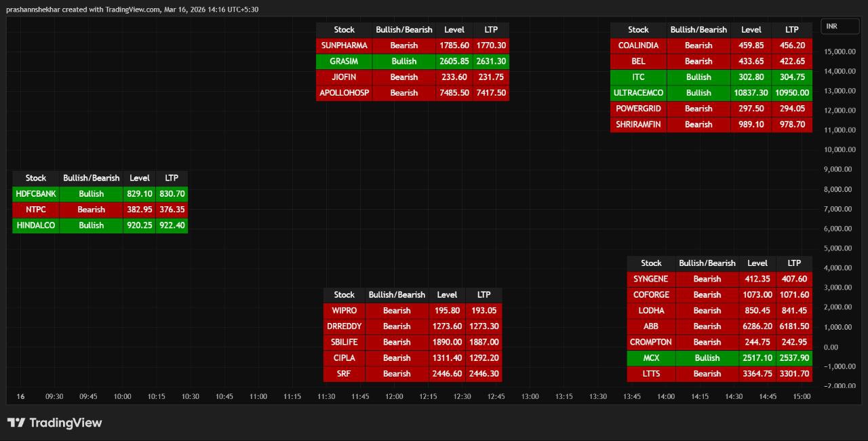Click the 16 date label on time axis
Viewport: 868px width, 441px height.
20,397
